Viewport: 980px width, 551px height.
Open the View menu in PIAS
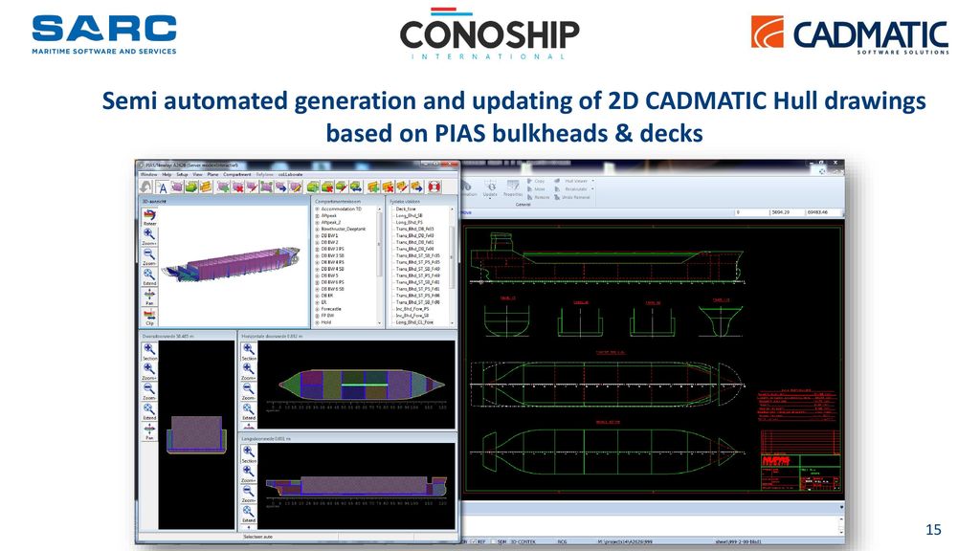tap(197, 174)
